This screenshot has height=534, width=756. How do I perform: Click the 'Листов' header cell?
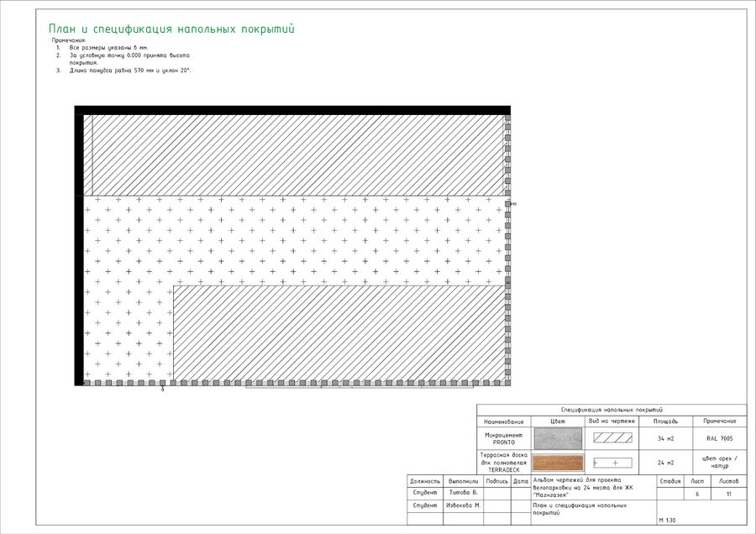[728, 481]
